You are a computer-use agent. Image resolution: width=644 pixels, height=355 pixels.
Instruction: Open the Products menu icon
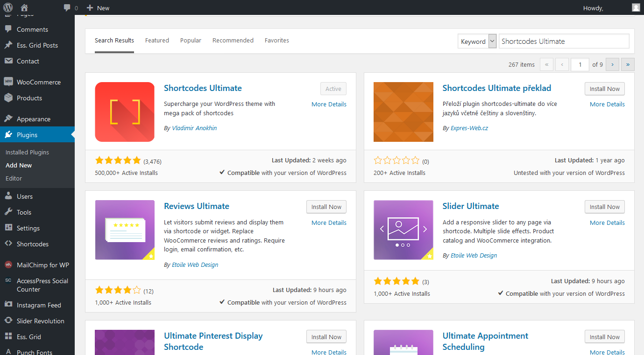(x=8, y=98)
